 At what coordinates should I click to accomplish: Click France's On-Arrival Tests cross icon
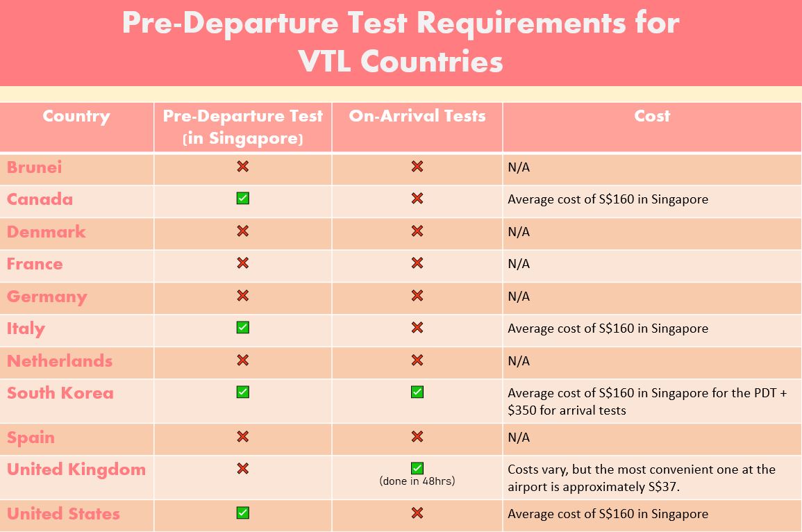click(417, 263)
